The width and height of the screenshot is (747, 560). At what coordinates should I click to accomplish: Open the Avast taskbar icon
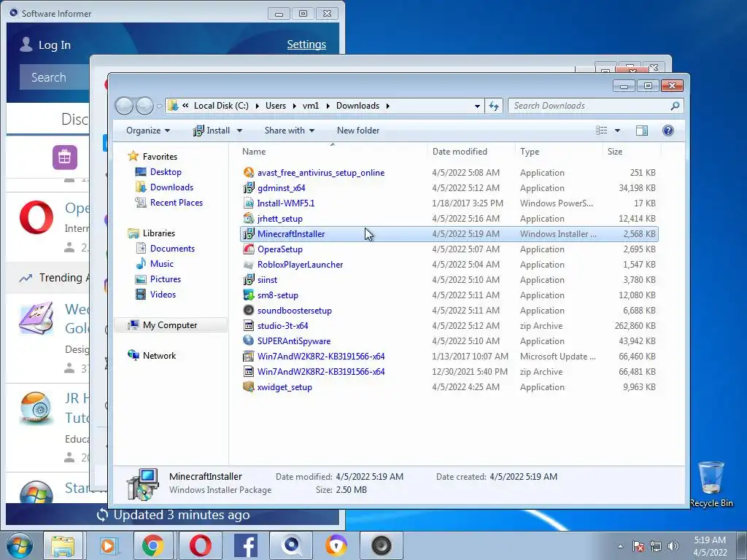point(336,545)
